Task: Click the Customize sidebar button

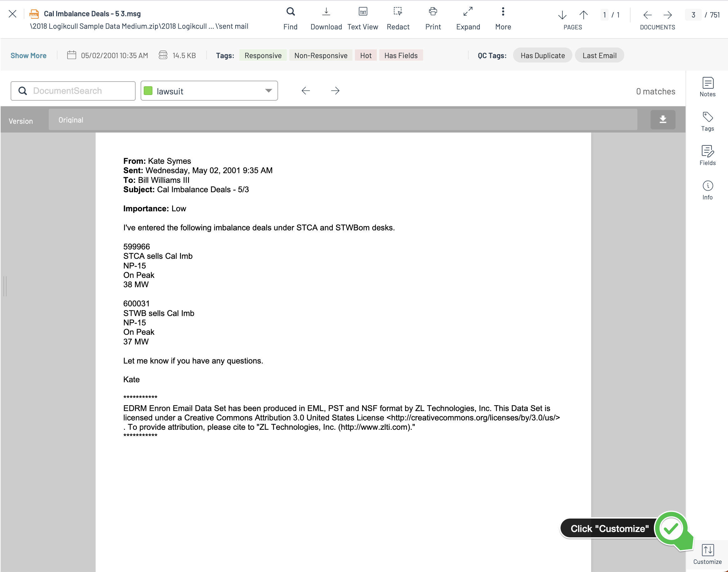Action: point(708,554)
